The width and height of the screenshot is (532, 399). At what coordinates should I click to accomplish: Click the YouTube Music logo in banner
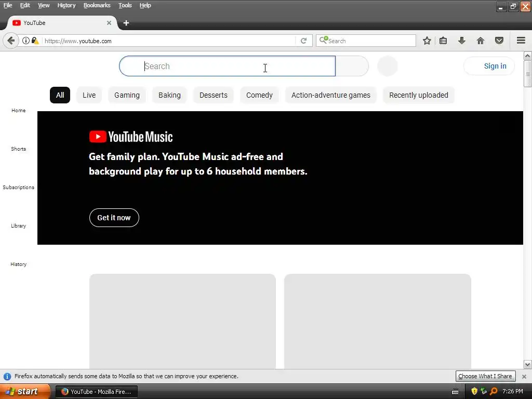(x=131, y=137)
